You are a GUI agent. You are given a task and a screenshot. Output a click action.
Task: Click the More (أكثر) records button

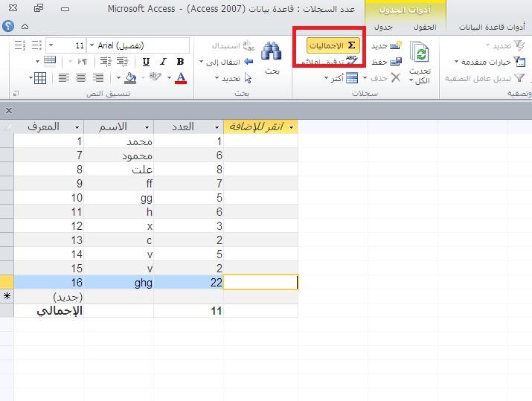click(x=351, y=78)
